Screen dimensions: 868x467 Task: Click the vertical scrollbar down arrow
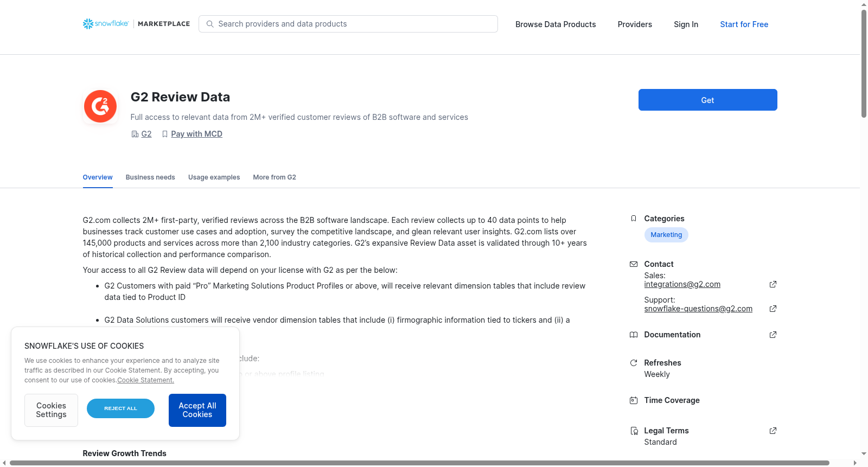point(864,453)
